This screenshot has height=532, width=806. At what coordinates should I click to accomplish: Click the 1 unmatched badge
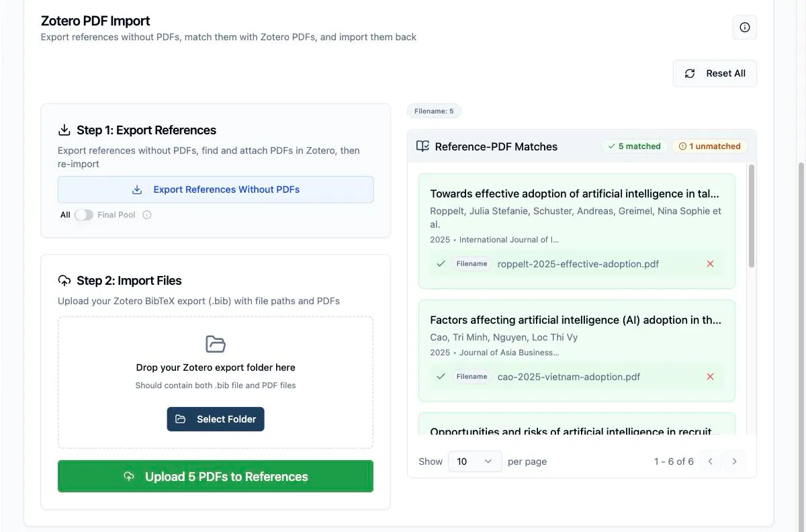coord(709,146)
